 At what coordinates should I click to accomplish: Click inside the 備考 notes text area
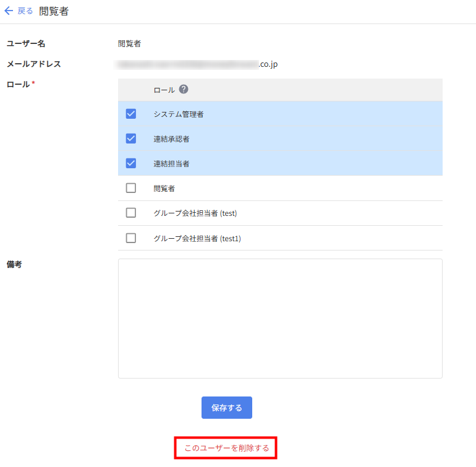pyautogui.click(x=280, y=318)
